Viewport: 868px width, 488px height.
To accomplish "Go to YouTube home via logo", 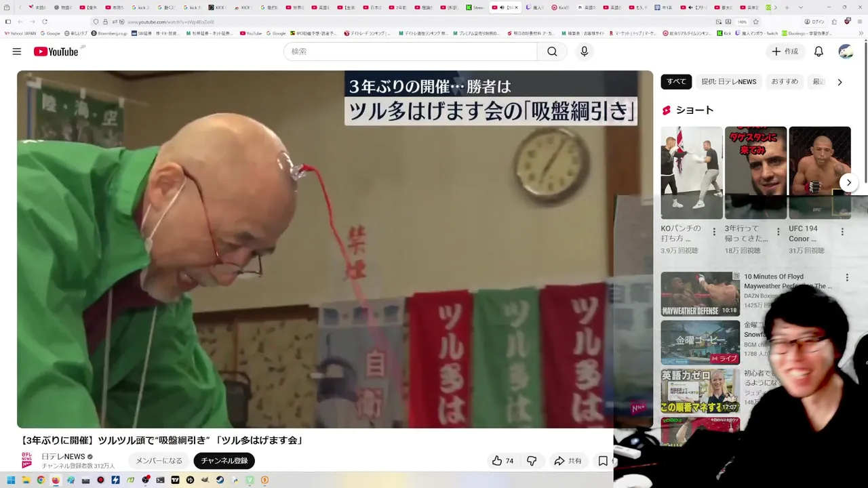I will (56, 52).
